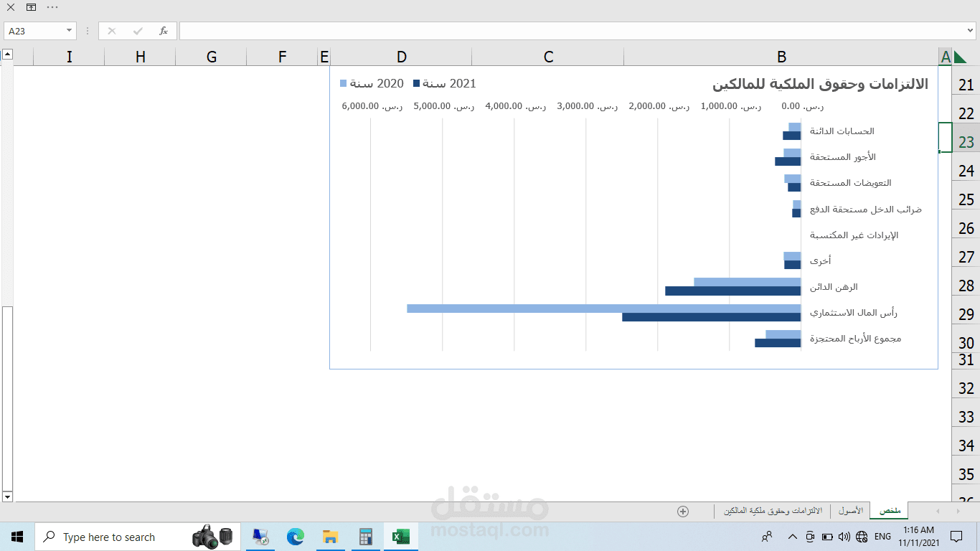Click the sheet tab scroll right arrow
This screenshot has height=551, width=980.
pyautogui.click(x=958, y=511)
